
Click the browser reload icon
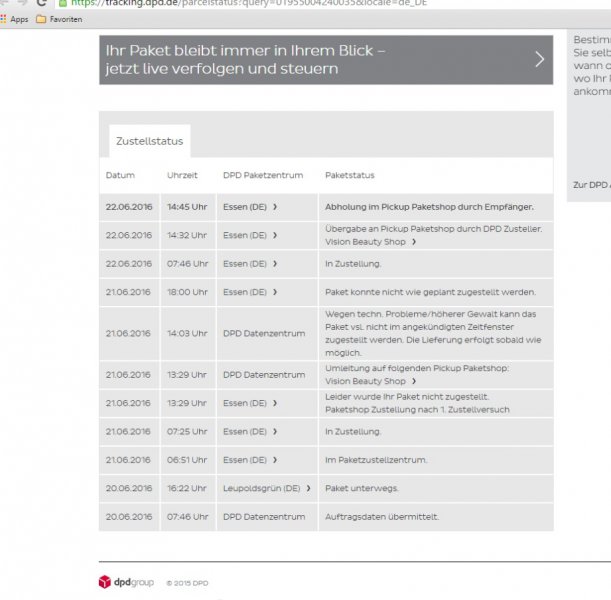pos(41,3)
